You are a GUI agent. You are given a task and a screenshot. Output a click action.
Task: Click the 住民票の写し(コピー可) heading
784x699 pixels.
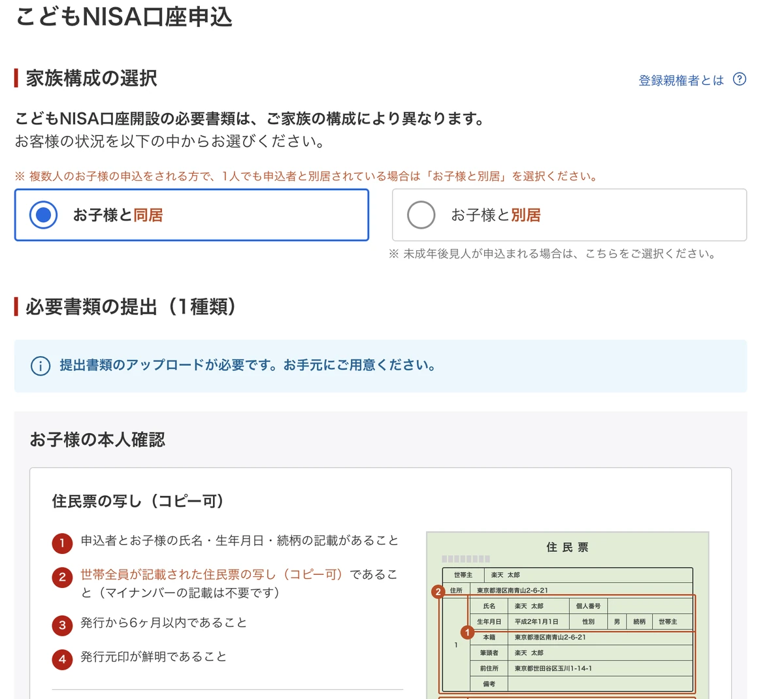[x=138, y=501]
